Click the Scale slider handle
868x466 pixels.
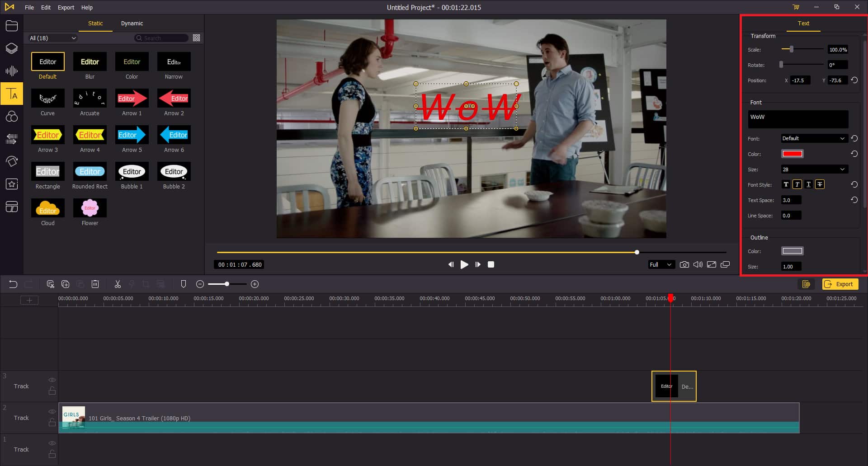[791, 49]
